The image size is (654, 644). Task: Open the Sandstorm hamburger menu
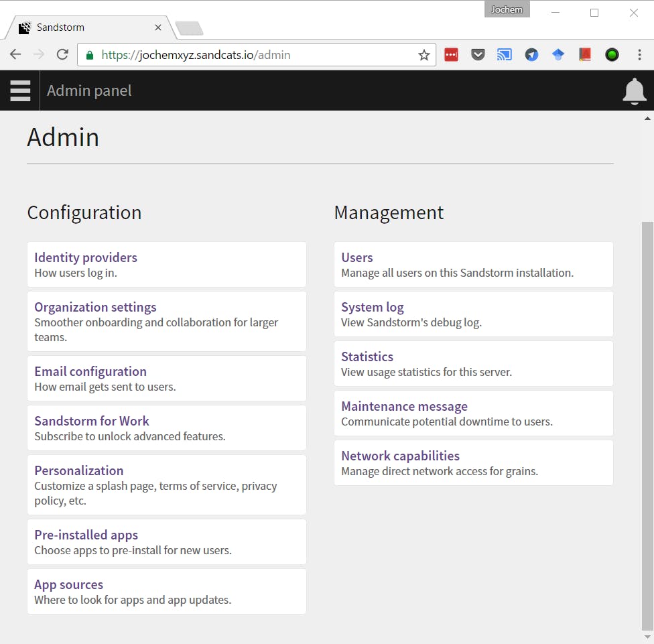click(20, 90)
